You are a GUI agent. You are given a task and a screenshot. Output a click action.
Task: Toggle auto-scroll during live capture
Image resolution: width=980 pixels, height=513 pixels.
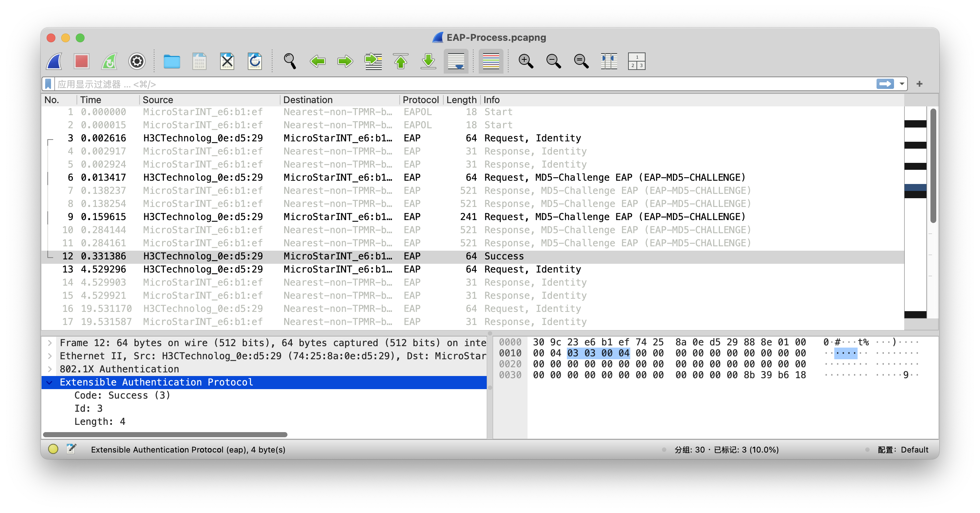click(456, 61)
